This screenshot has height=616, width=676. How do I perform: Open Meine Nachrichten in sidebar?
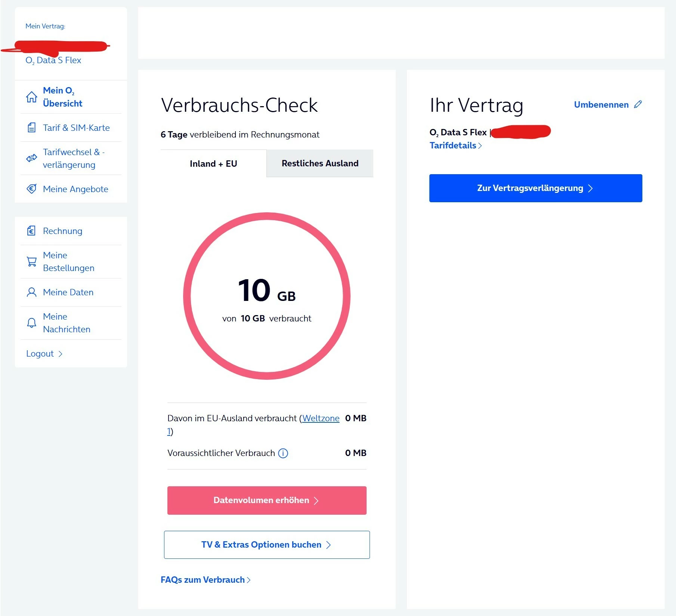71,323
